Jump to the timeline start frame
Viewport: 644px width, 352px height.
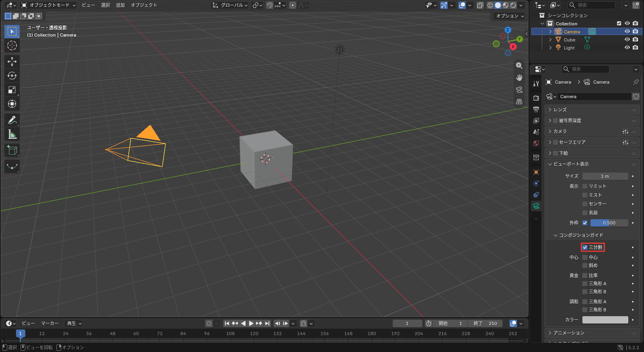tap(227, 323)
